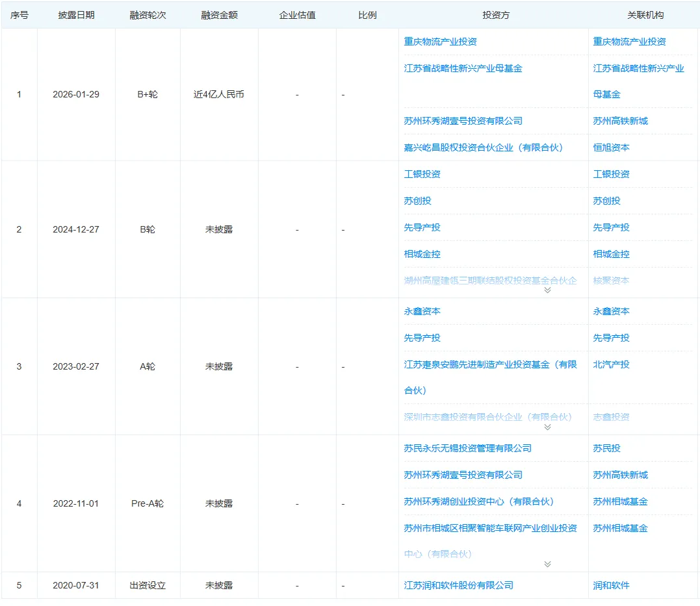The height and width of the screenshot is (606, 700).
Task: Open investor 江苏省战略性新兴产业母基金 in the 投资方 column
Action: coord(463,68)
